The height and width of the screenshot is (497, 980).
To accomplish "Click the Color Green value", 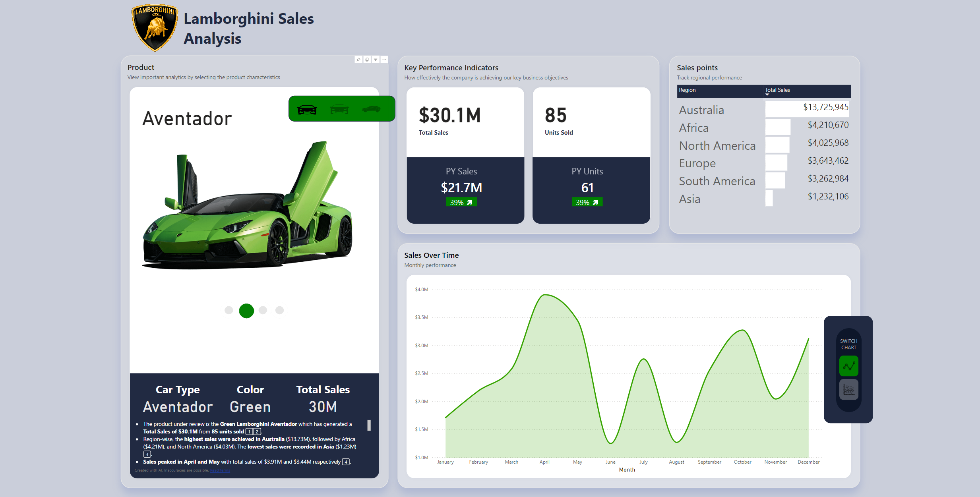I will pyautogui.click(x=250, y=407).
